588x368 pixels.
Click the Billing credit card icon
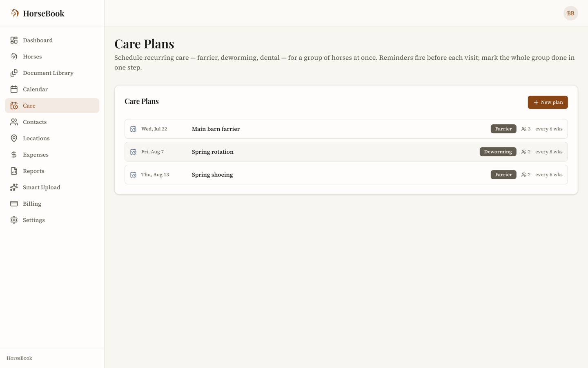click(14, 204)
